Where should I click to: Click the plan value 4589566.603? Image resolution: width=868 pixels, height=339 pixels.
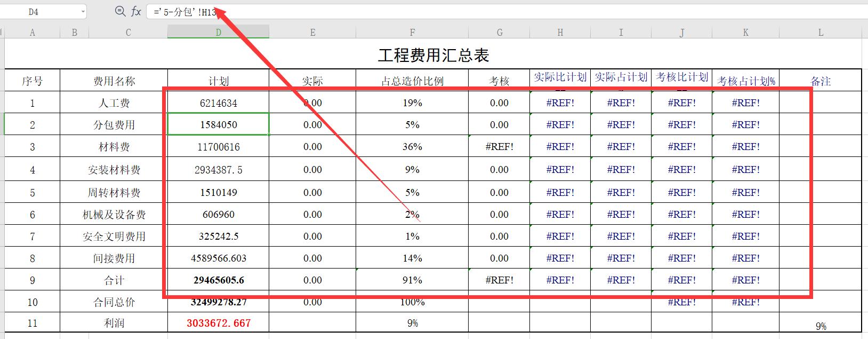pyautogui.click(x=218, y=258)
